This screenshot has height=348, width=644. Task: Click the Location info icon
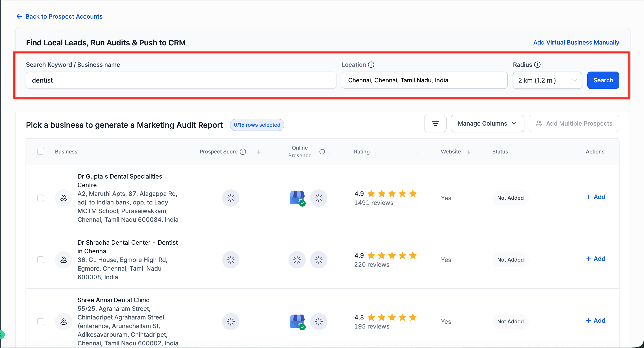point(371,65)
